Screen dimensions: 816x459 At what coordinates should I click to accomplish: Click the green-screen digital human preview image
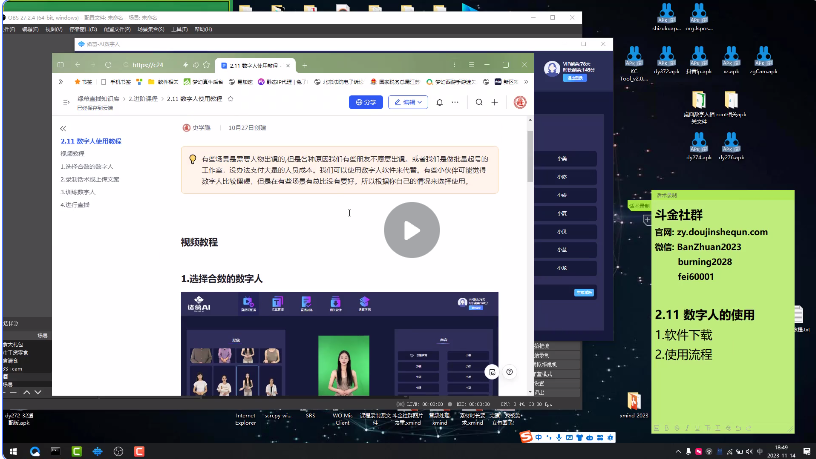[343, 365]
